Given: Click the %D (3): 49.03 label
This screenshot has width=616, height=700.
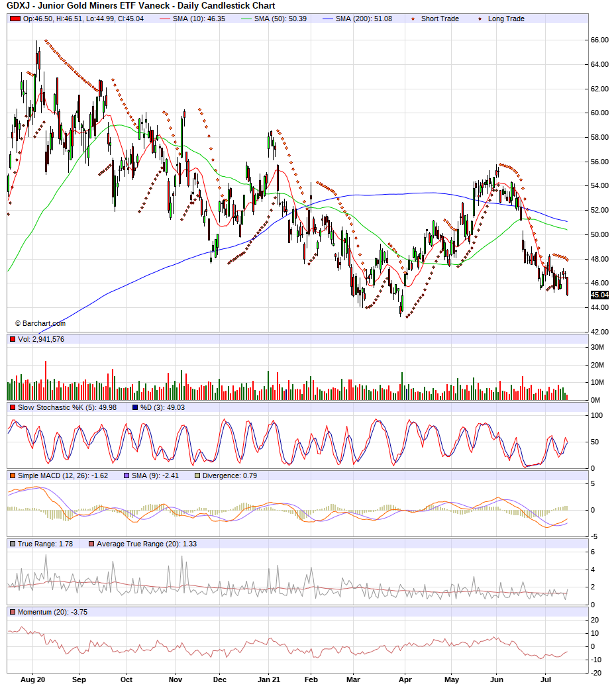Looking at the screenshot, I should coord(162,407).
